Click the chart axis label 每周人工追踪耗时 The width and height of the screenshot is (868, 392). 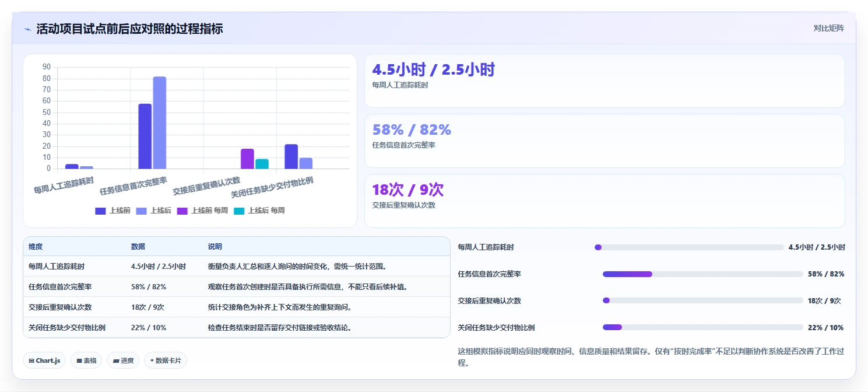tap(64, 185)
